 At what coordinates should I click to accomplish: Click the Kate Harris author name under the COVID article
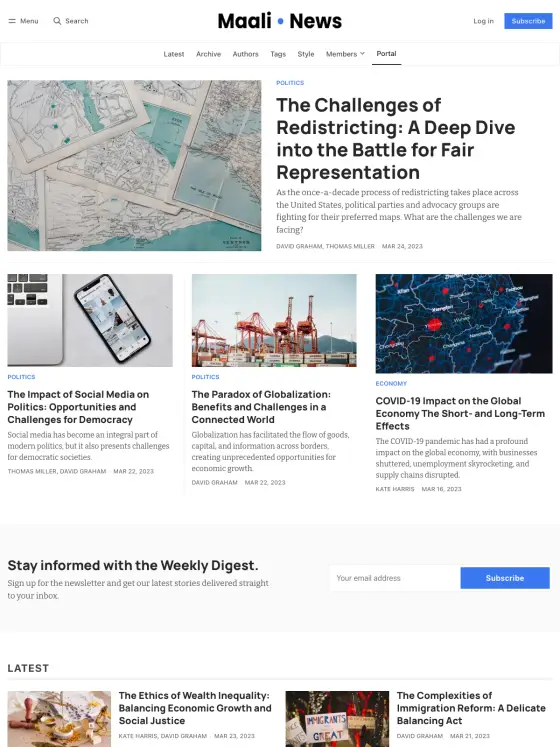pos(395,489)
